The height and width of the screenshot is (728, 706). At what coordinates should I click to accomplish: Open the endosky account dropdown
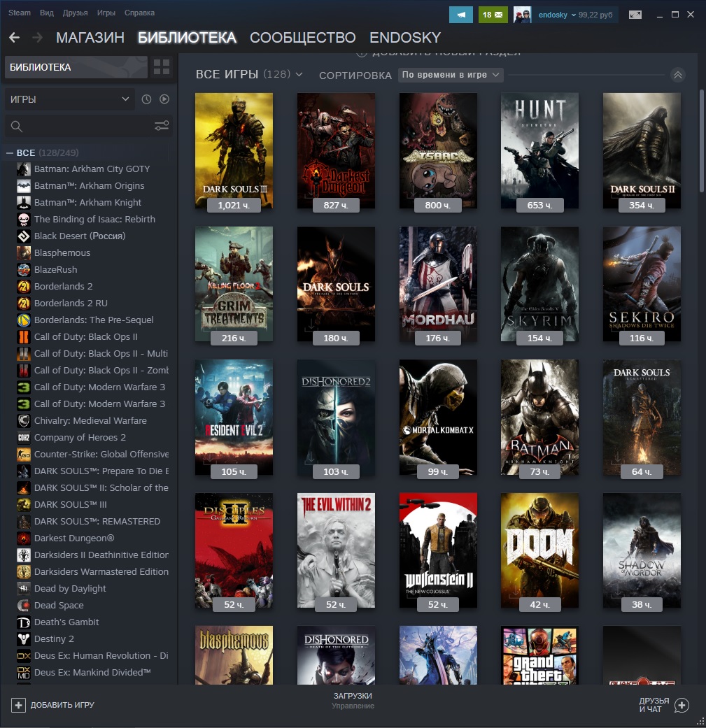click(557, 15)
